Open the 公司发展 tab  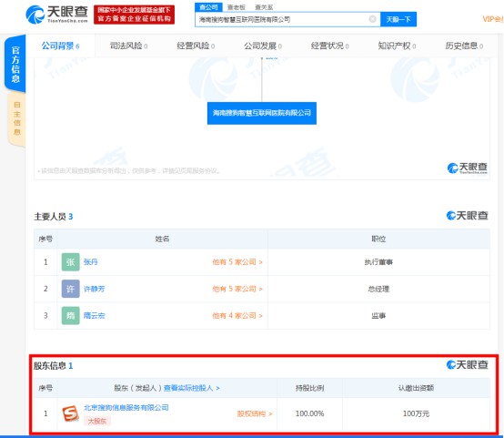(x=263, y=46)
